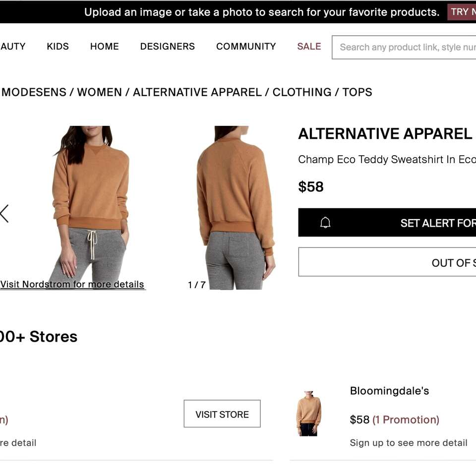The height and width of the screenshot is (476, 476).
Task: Click Visit Nordstrom for more details
Action: [x=72, y=285]
